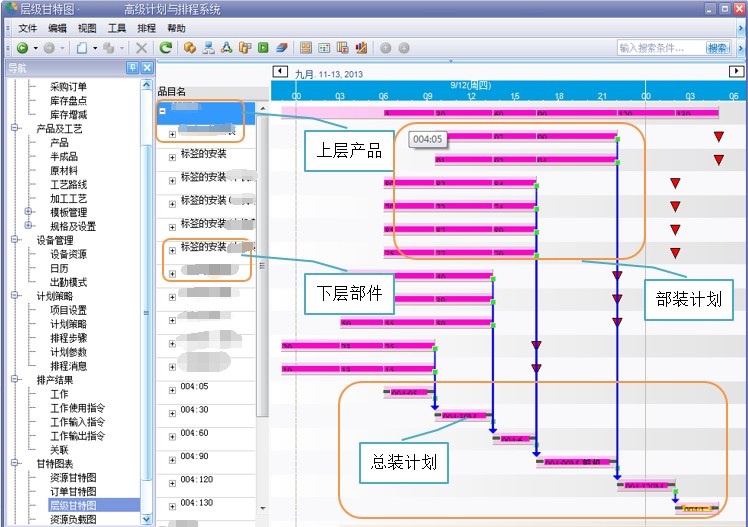Viewport: 748px width, 527px height.
Task: Click item list vertical scrollbar thumb
Action: coord(262,265)
